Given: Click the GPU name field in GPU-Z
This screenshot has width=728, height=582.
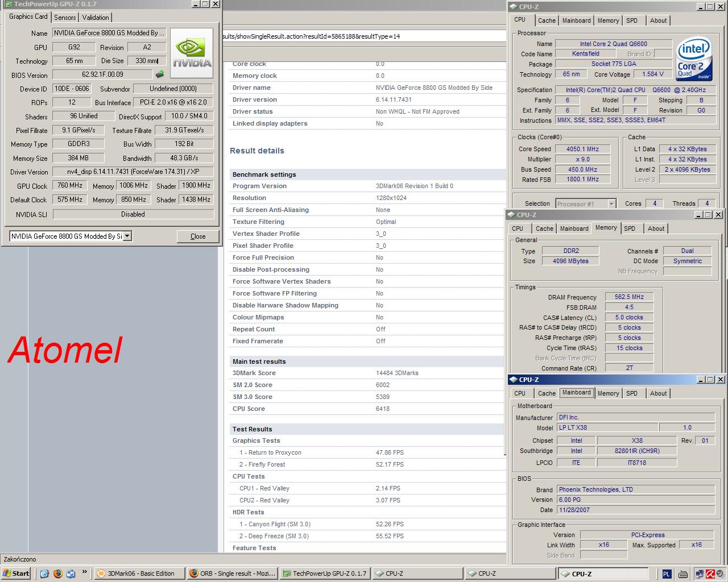Looking at the screenshot, I should (110, 33).
